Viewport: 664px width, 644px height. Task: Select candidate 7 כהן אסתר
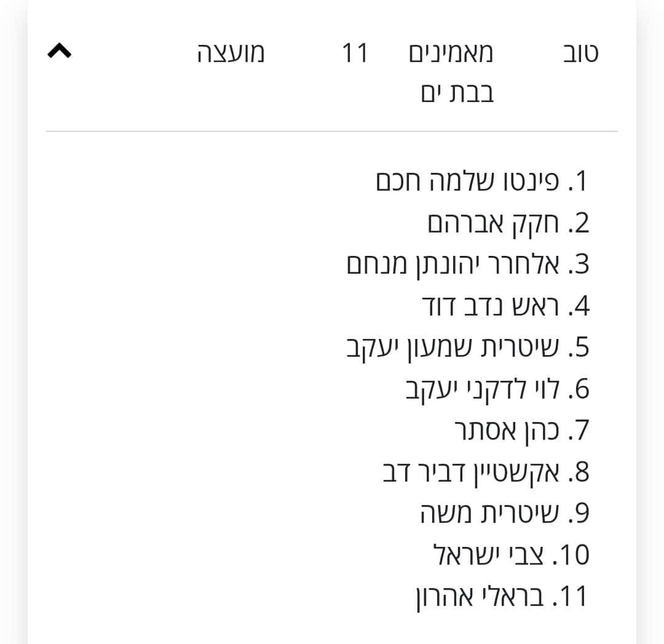[x=522, y=431]
